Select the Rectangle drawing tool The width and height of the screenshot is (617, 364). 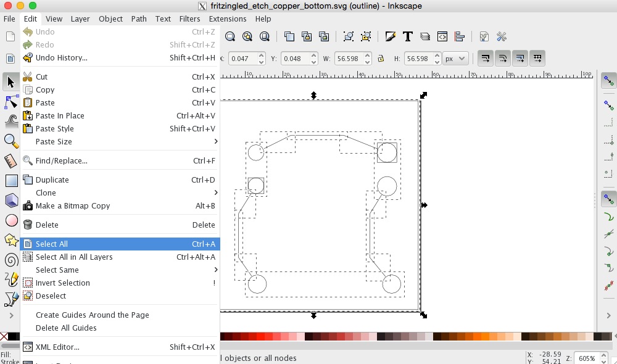11,181
